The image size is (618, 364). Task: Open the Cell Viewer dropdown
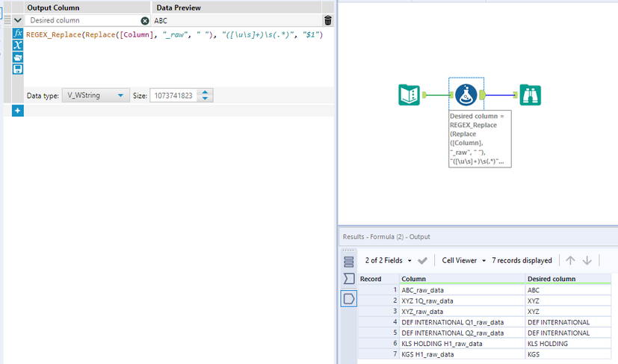pyautogui.click(x=463, y=261)
